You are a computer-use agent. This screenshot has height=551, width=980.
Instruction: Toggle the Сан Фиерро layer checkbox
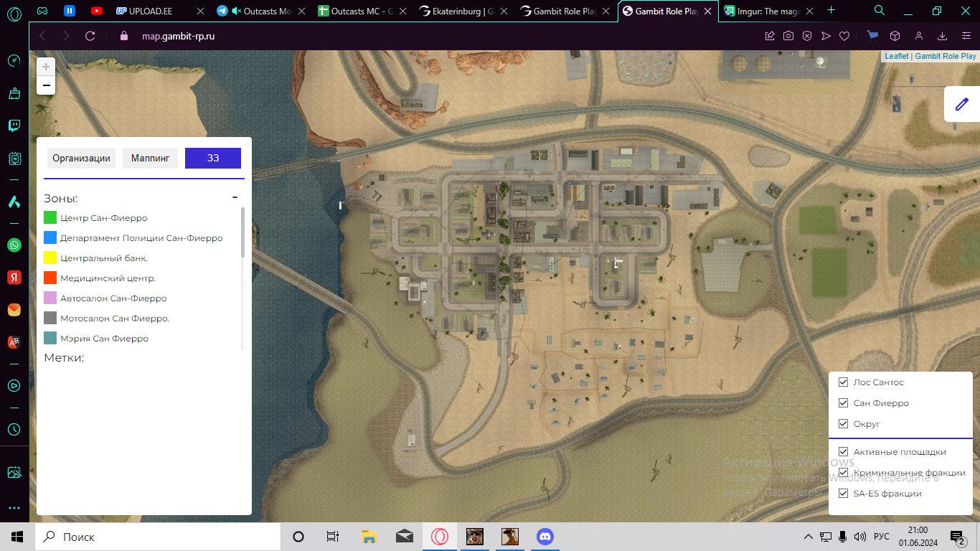[844, 403]
